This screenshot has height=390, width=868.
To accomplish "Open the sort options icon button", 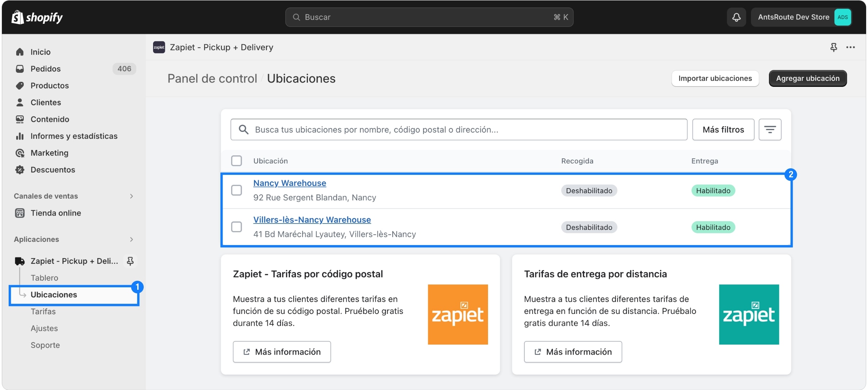I will [x=770, y=129].
